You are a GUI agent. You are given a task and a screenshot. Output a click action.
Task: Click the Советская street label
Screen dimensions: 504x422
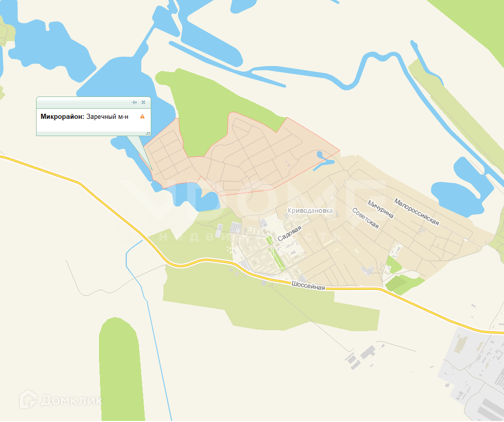pos(365,218)
